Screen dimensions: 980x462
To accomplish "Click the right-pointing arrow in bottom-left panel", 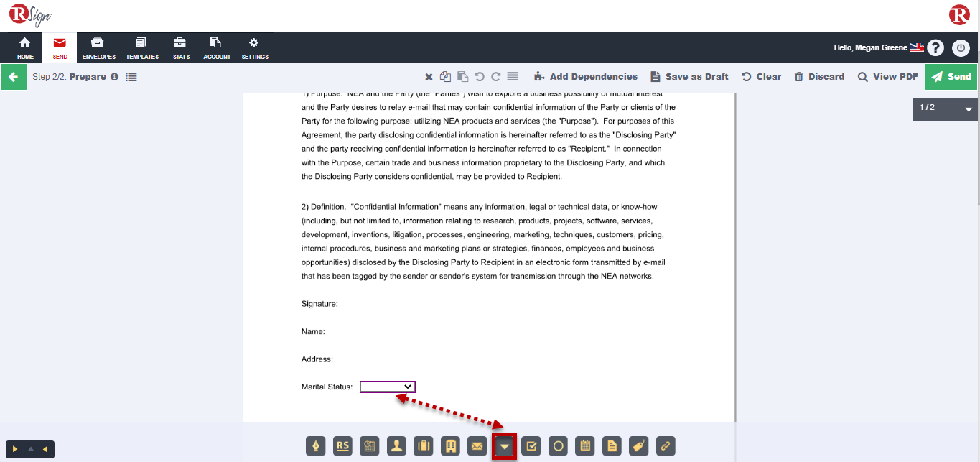I will coord(15,449).
